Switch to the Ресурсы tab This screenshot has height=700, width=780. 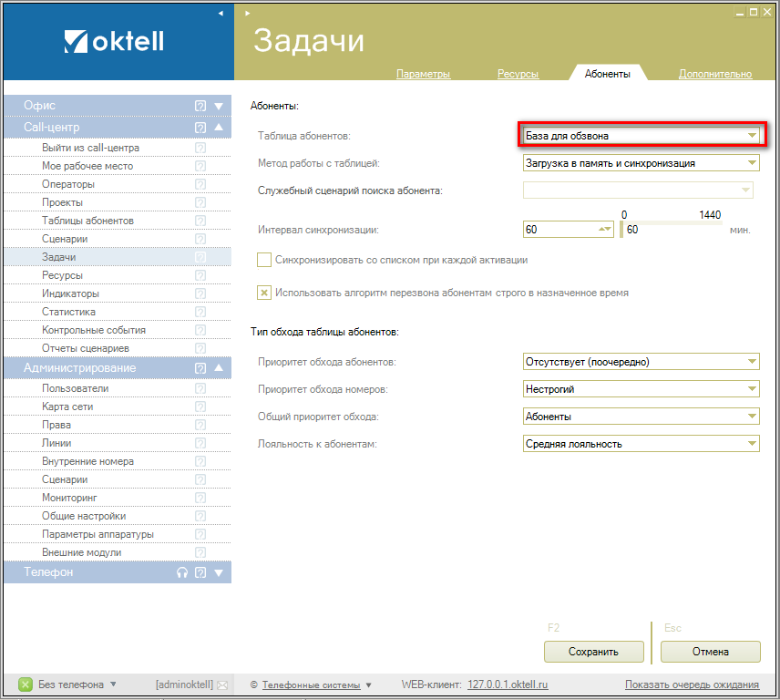coord(518,74)
